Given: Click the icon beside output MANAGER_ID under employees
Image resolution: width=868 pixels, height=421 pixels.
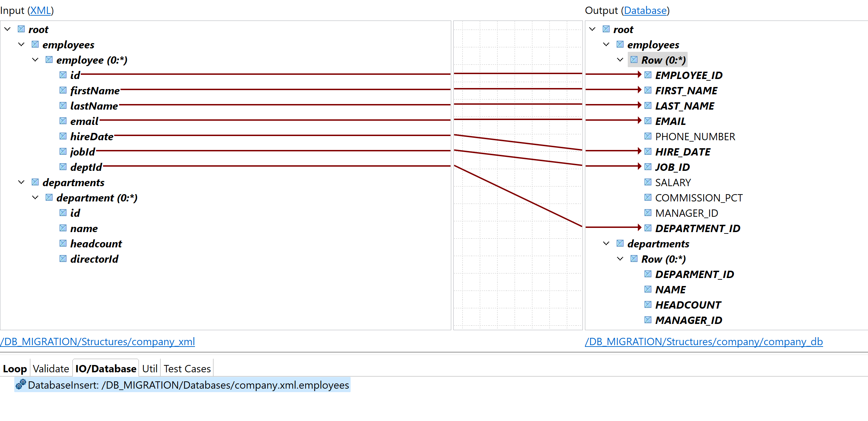Looking at the screenshot, I should [648, 213].
